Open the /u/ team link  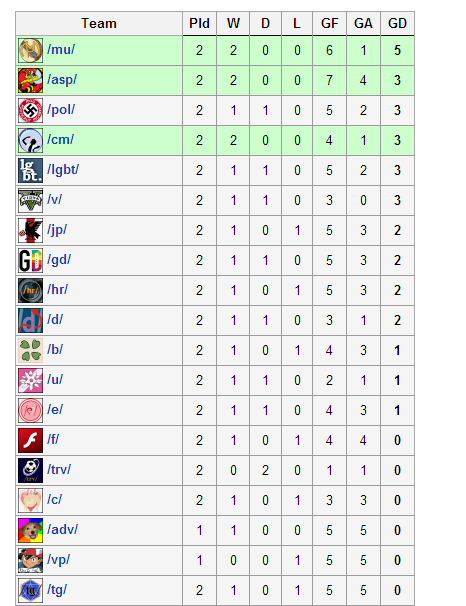pyautogui.click(x=55, y=380)
